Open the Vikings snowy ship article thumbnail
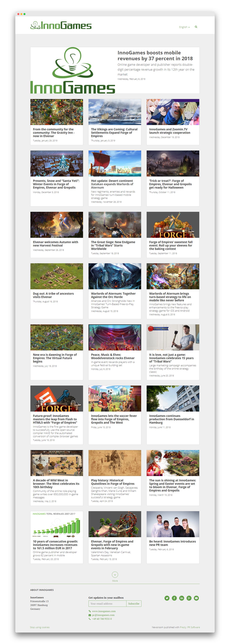This screenshot has height=644, width=230. [115, 112]
